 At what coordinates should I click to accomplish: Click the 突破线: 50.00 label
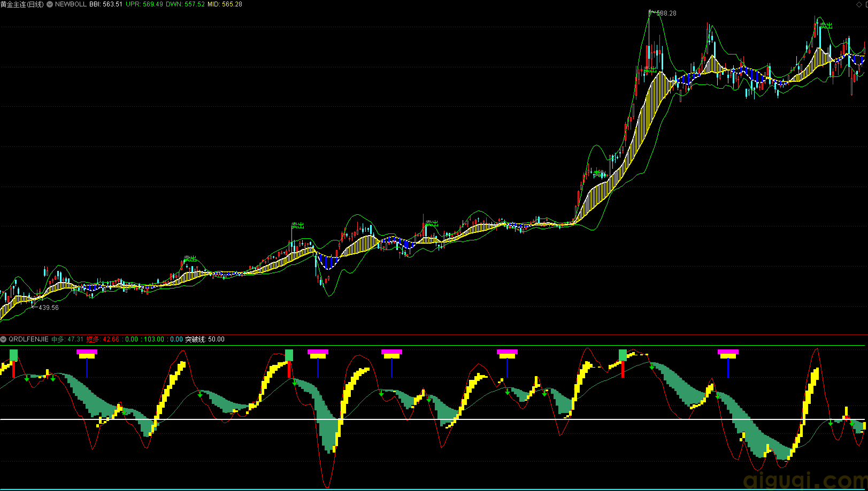(x=205, y=339)
